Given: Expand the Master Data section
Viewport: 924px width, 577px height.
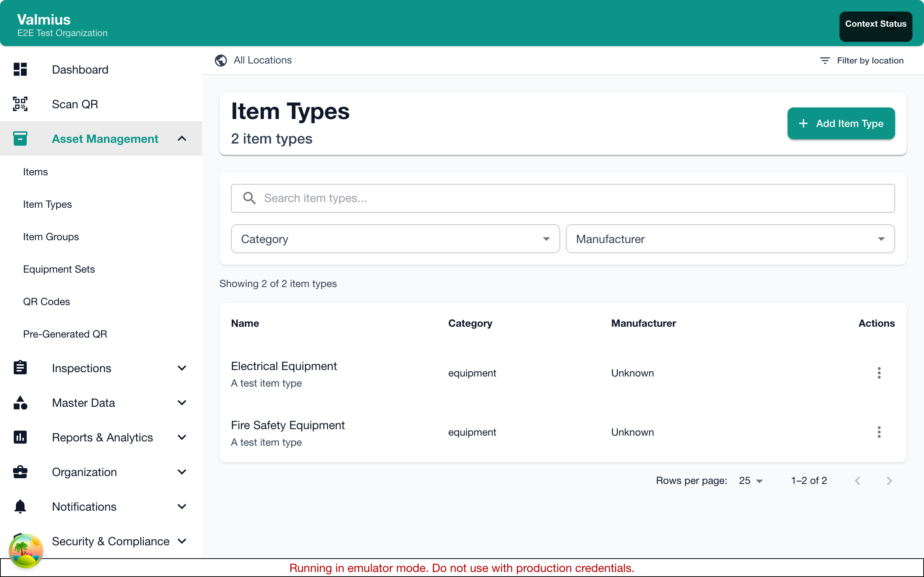Looking at the screenshot, I should (182, 402).
